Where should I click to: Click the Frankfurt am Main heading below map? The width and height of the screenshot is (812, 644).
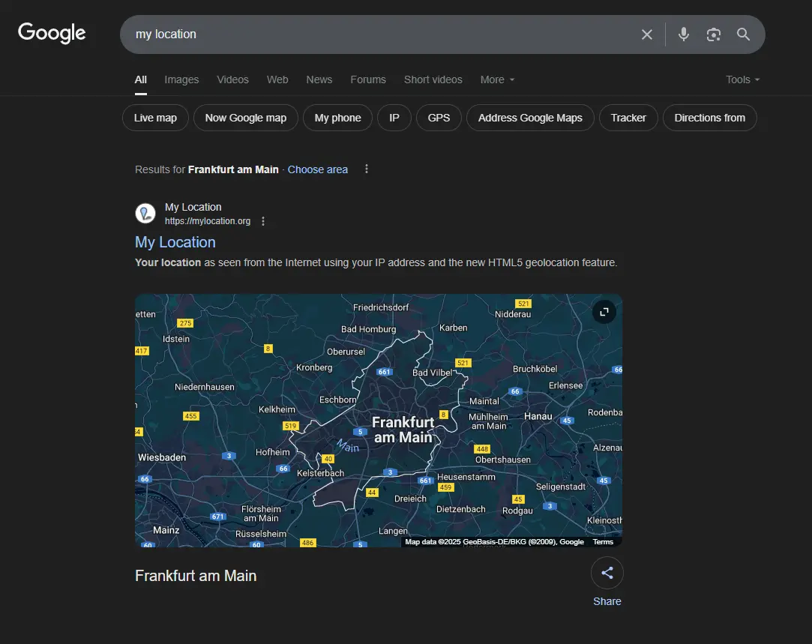tap(196, 576)
